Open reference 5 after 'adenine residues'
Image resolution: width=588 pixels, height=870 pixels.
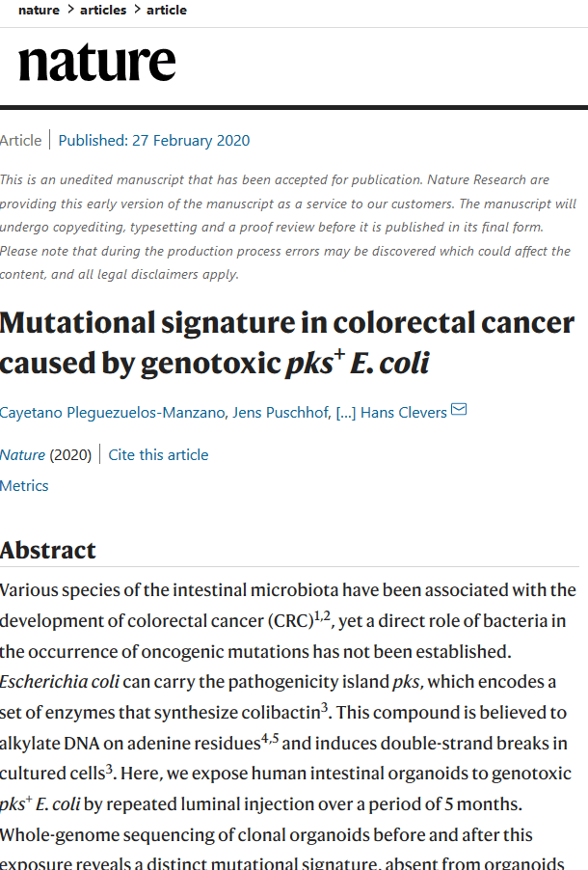point(275,738)
